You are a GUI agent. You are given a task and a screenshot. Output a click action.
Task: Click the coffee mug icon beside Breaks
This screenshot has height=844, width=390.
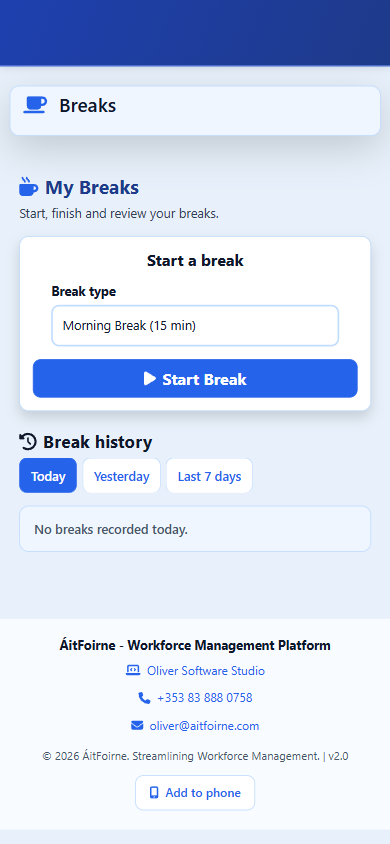[36, 105]
